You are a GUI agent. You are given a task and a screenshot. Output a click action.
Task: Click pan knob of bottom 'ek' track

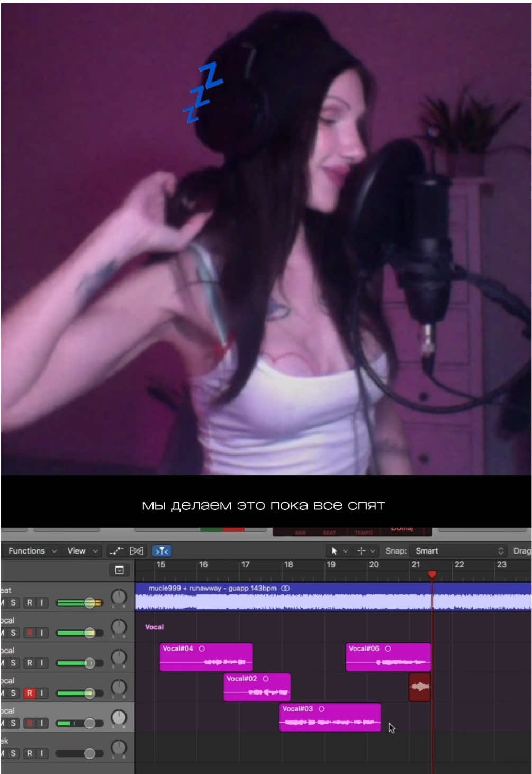click(119, 748)
